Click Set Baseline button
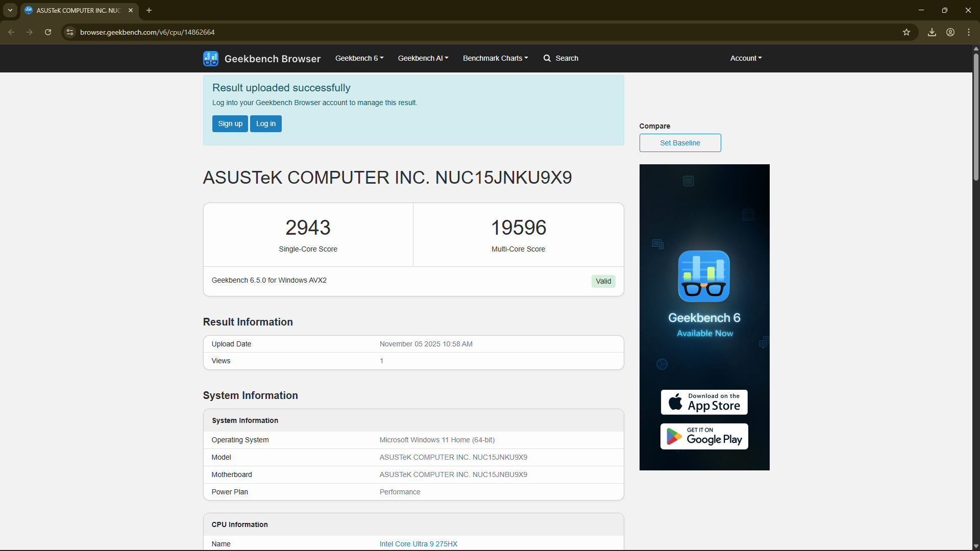This screenshot has width=980, height=551. pyautogui.click(x=680, y=143)
